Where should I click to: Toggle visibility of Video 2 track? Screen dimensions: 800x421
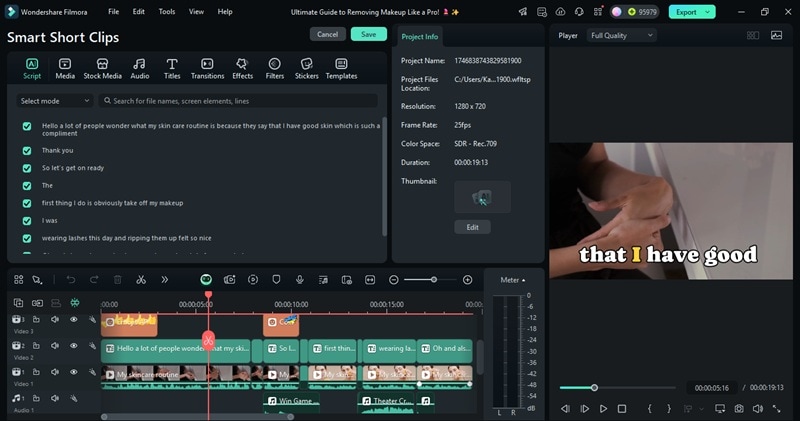coord(73,345)
